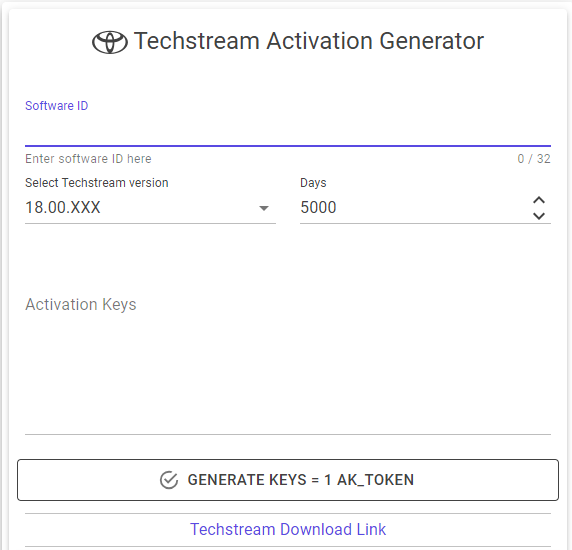Viewport: 572px width, 550px height.
Task: Click the AK_TOKEN text on the button
Action: (375, 480)
